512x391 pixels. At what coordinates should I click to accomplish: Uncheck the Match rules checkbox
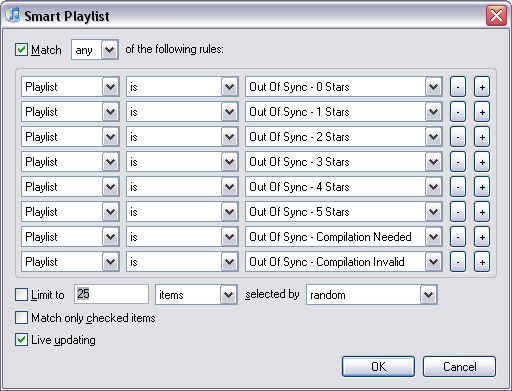21,50
